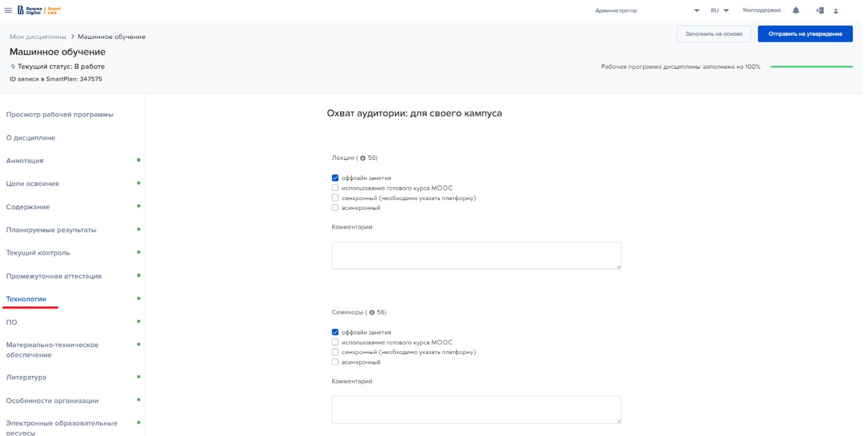Viewport: 868px width, 436px height.
Task: Click the Вышка Digital Smart LMS logo
Action: pos(39,10)
